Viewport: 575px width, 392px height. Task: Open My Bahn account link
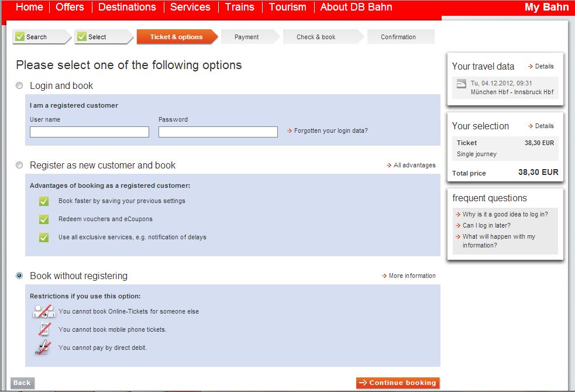546,7
